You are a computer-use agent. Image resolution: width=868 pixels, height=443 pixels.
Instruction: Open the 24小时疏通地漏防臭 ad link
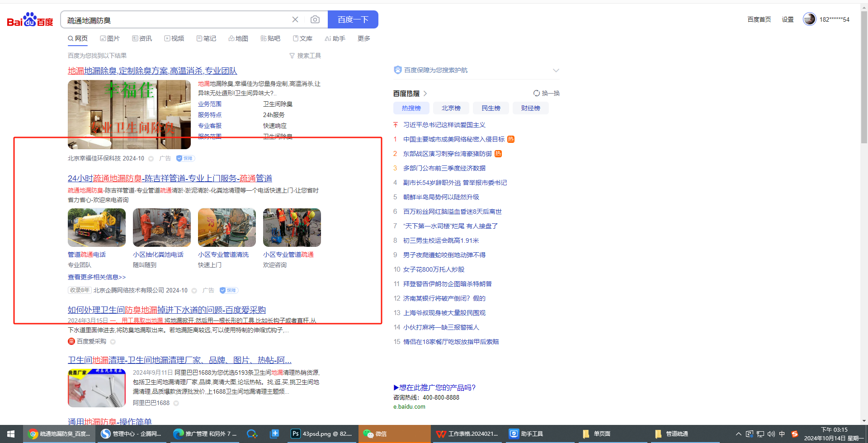point(170,178)
